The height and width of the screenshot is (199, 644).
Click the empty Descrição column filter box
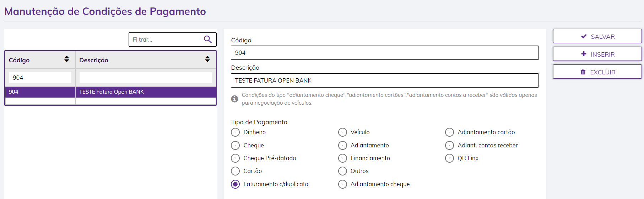(x=146, y=78)
